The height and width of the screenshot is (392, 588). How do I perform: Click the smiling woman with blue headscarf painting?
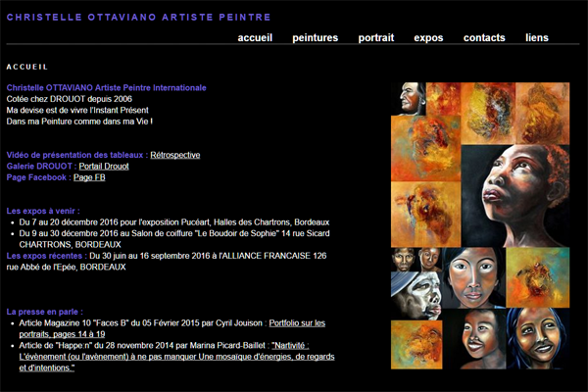[x=538, y=338]
